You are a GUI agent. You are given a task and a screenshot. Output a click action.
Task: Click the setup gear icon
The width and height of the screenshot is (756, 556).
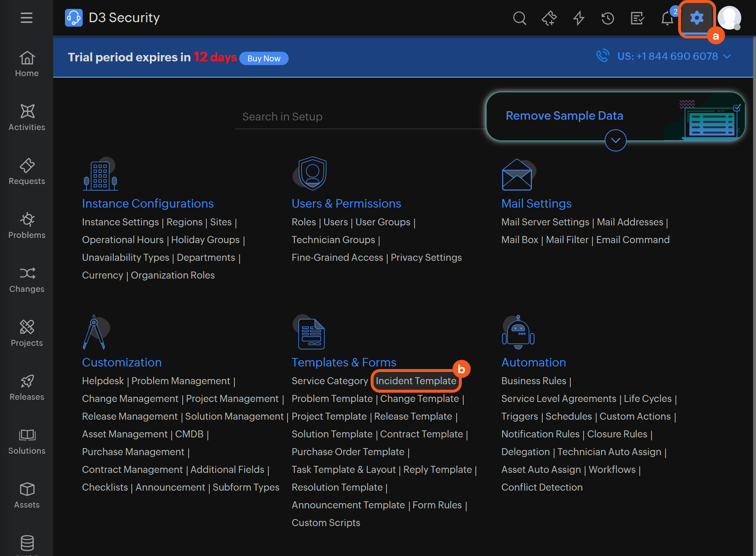697,18
